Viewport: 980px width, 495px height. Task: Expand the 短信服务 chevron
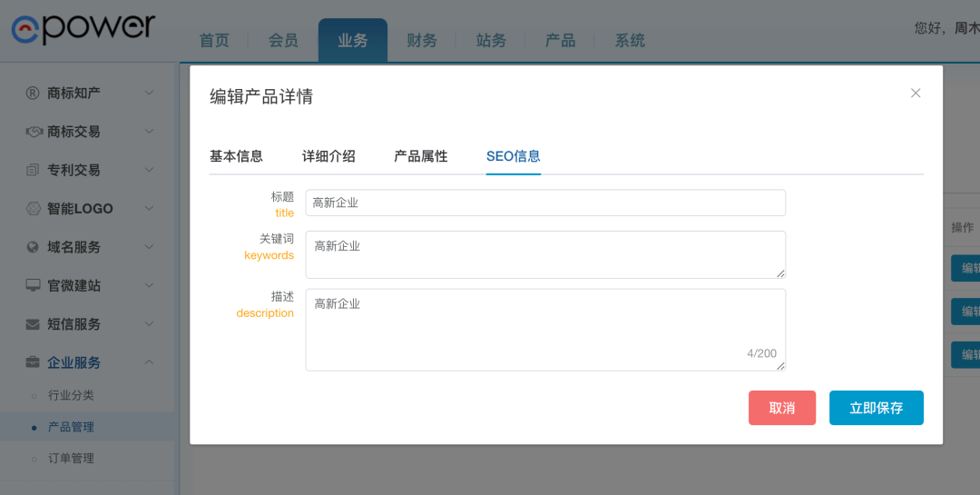[x=149, y=323]
